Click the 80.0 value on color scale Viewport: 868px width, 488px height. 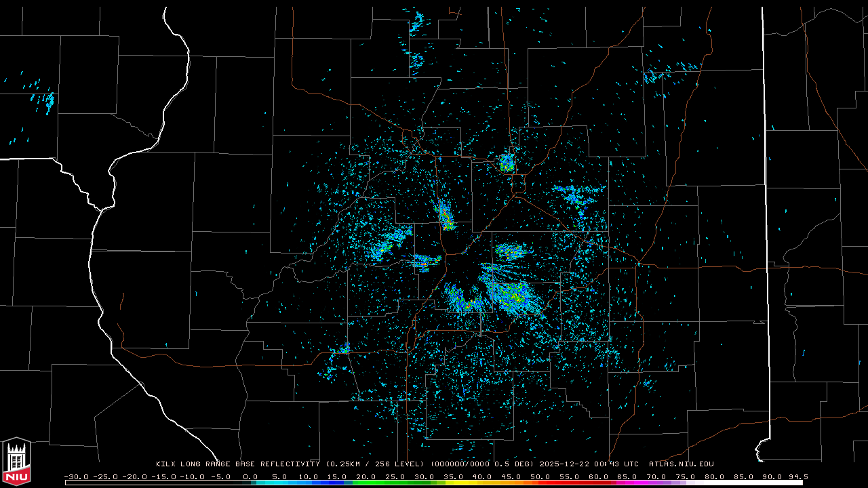click(714, 476)
